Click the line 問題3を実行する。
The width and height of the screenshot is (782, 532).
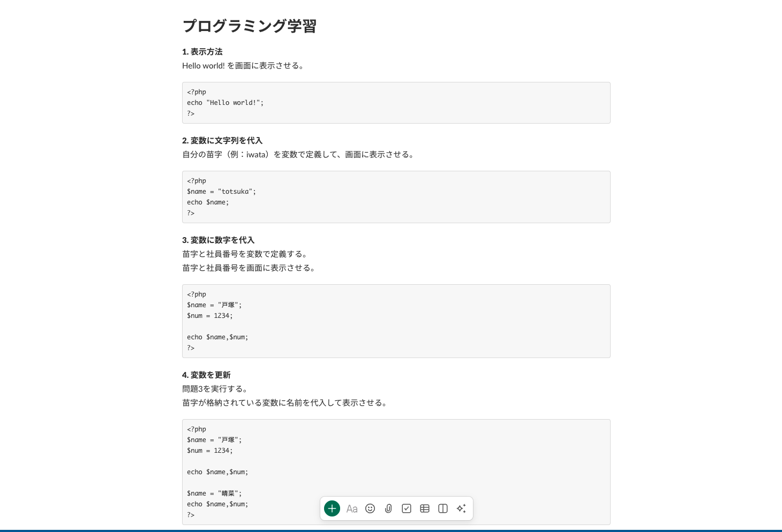[215, 389]
